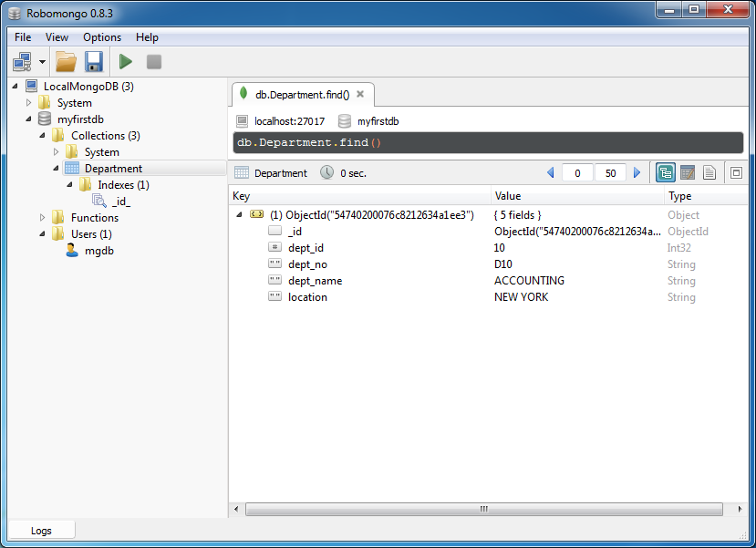The height and width of the screenshot is (548, 756).
Task: Switch to tree view mode
Action: coord(666,172)
